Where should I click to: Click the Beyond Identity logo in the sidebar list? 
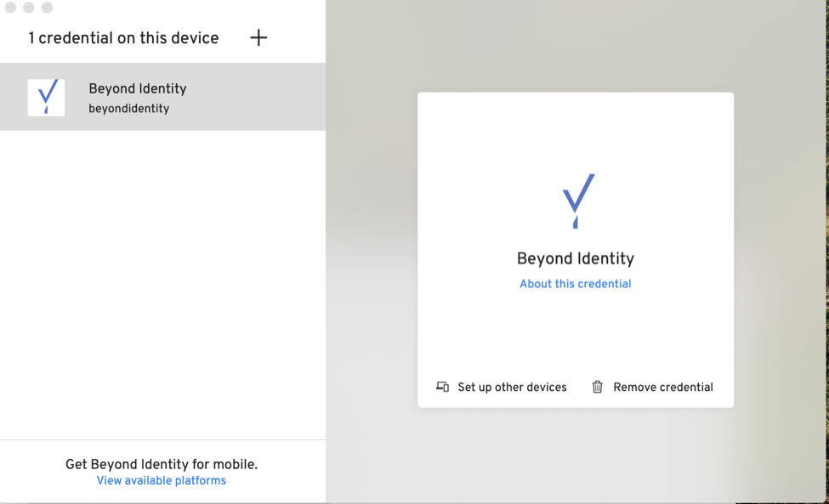point(46,97)
